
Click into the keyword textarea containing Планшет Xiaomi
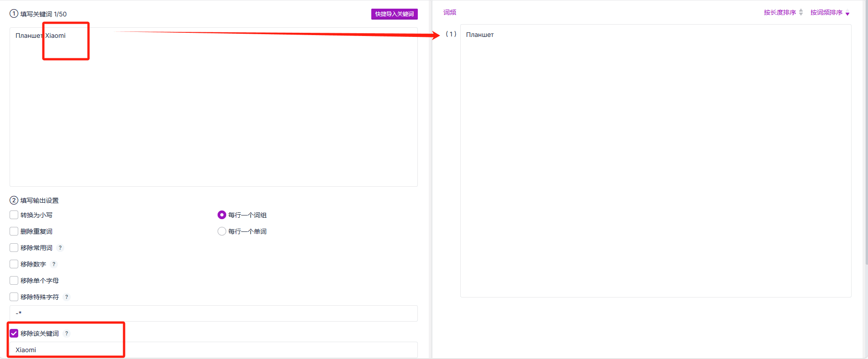coord(213,107)
